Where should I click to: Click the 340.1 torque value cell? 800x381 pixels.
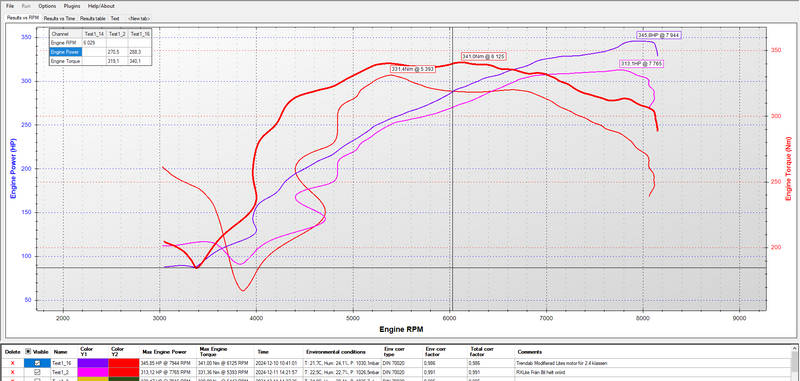(139, 61)
